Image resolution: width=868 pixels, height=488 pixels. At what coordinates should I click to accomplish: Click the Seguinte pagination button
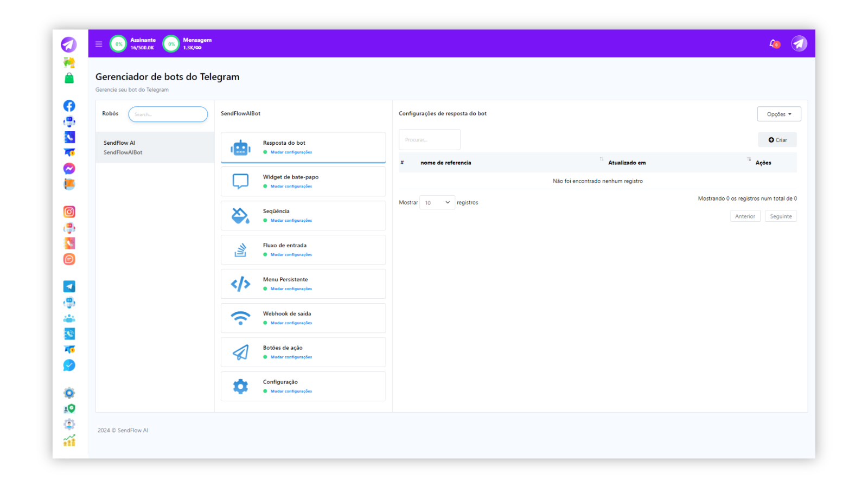(x=781, y=216)
